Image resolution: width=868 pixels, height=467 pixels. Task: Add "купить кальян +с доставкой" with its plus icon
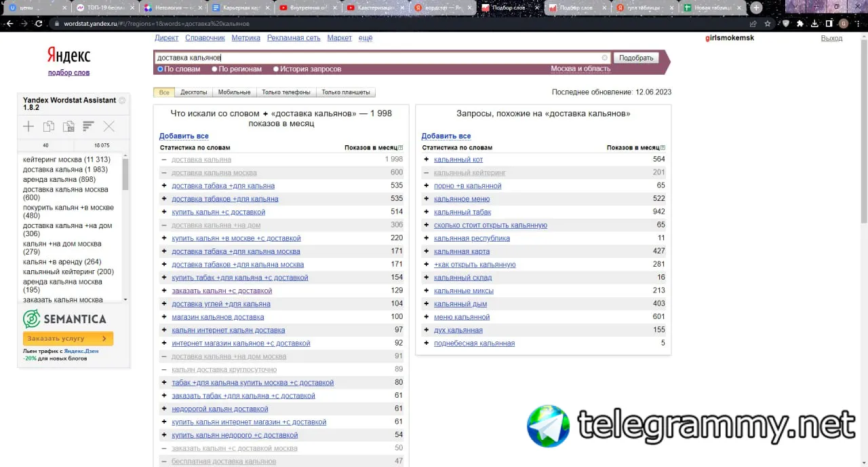coord(164,212)
